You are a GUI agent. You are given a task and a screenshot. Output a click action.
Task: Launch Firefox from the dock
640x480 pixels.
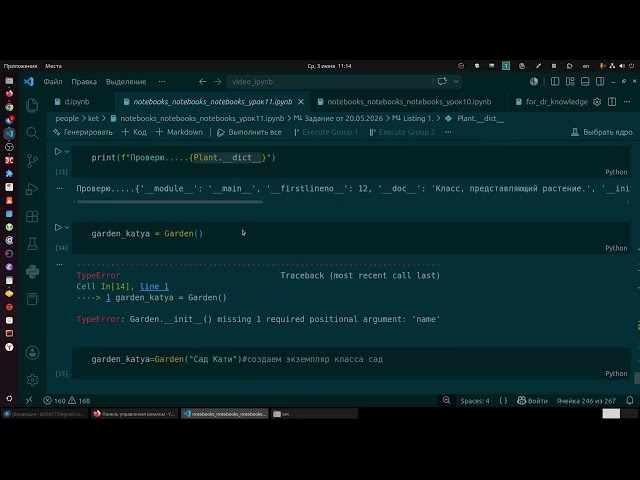pyautogui.click(x=9, y=93)
